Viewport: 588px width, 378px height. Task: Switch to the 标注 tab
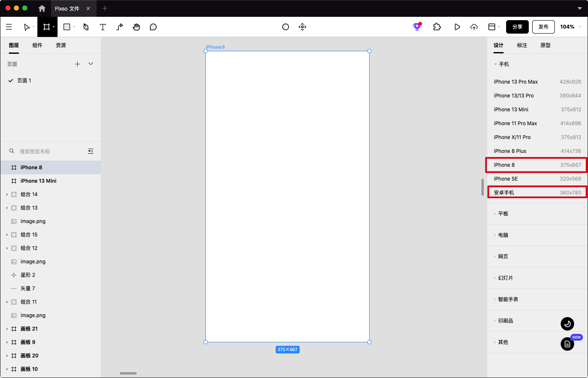(522, 45)
